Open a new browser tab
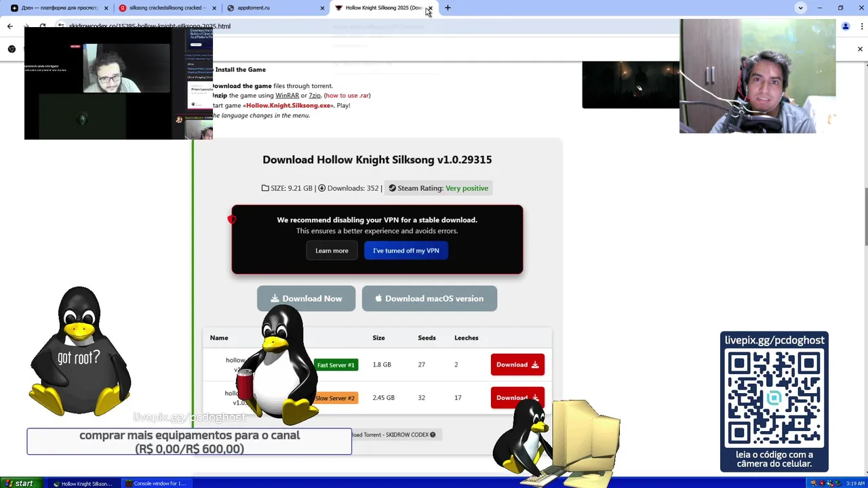 448,8
